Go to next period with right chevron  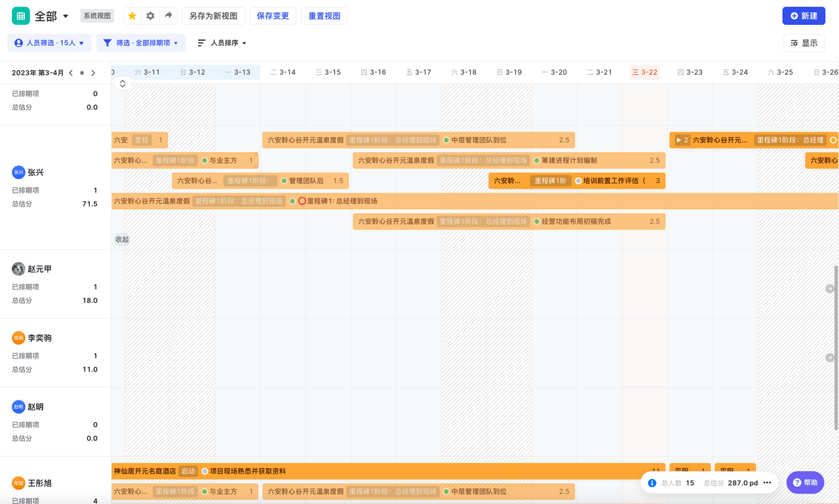93,73
